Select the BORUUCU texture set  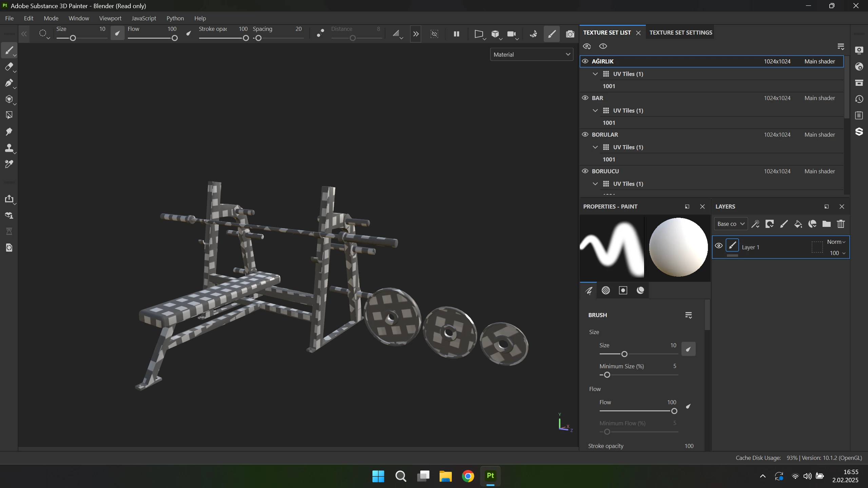(x=605, y=171)
